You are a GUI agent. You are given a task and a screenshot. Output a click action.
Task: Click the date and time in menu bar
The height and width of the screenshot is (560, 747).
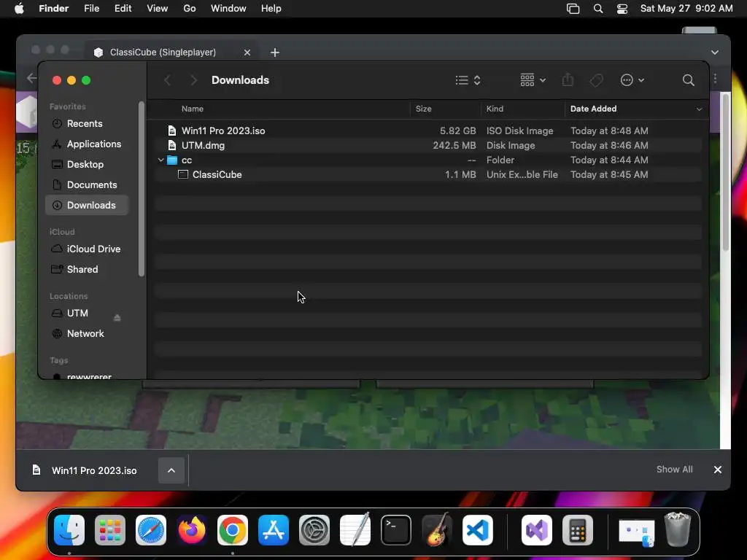coord(686,9)
